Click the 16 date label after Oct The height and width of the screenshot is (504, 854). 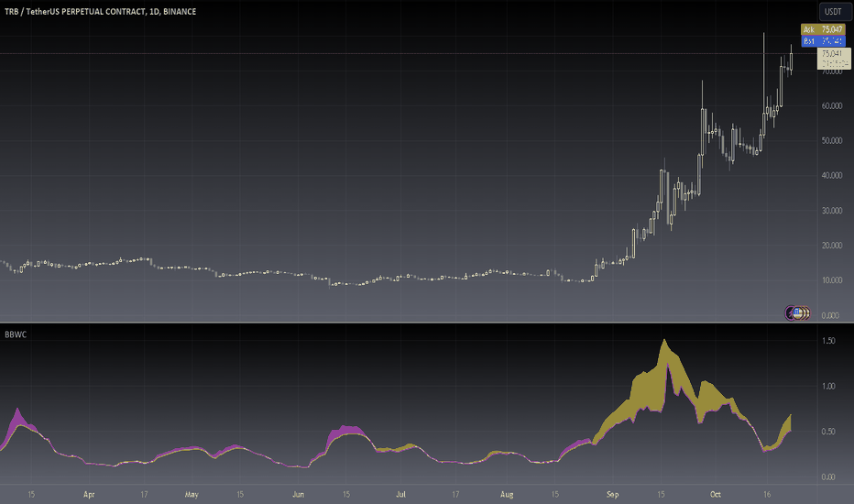click(x=767, y=494)
